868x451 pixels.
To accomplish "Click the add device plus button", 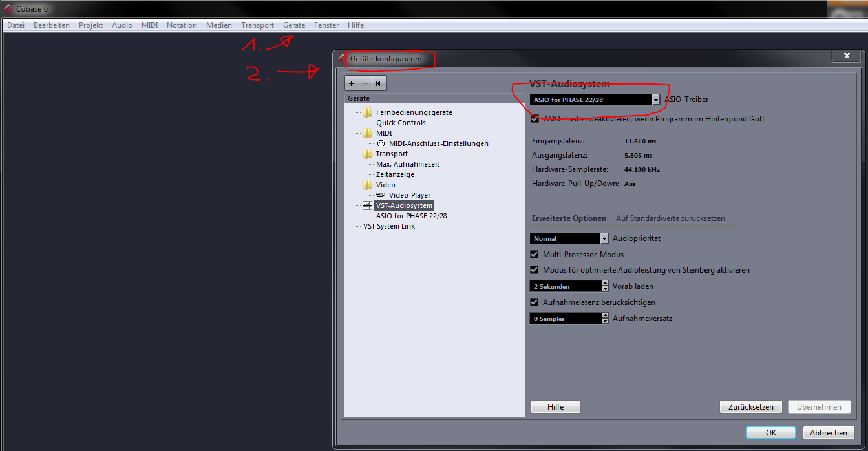I will coord(352,83).
